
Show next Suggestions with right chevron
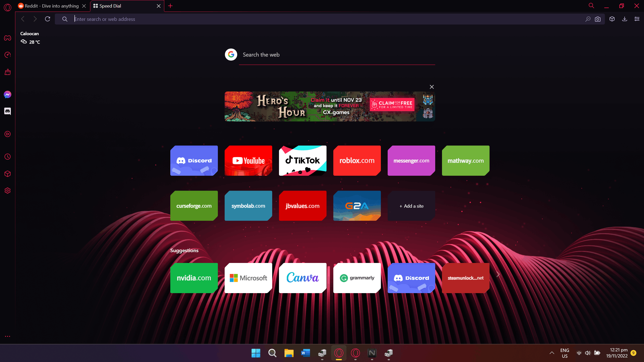[x=498, y=275]
